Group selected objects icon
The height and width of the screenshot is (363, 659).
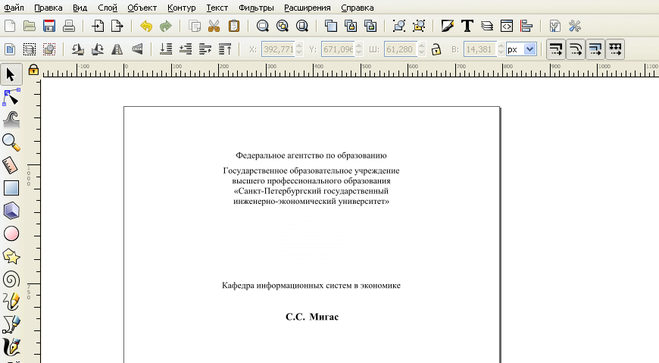click(x=399, y=26)
